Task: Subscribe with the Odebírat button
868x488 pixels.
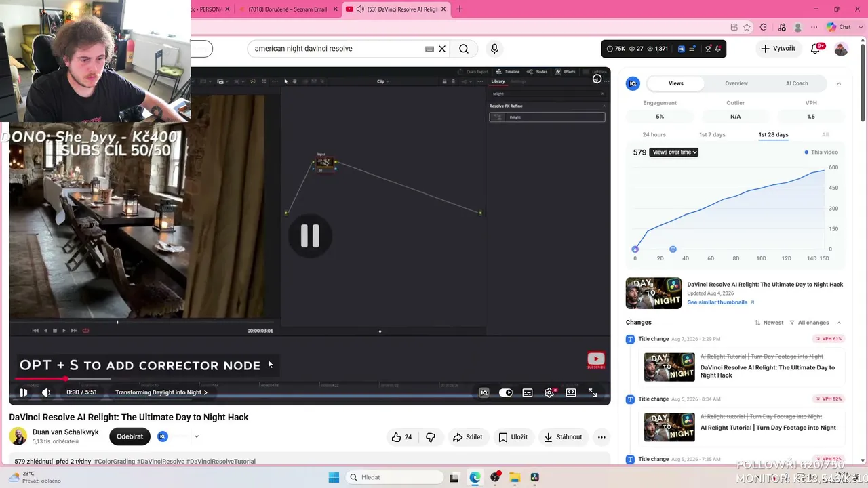Action: tap(130, 436)
